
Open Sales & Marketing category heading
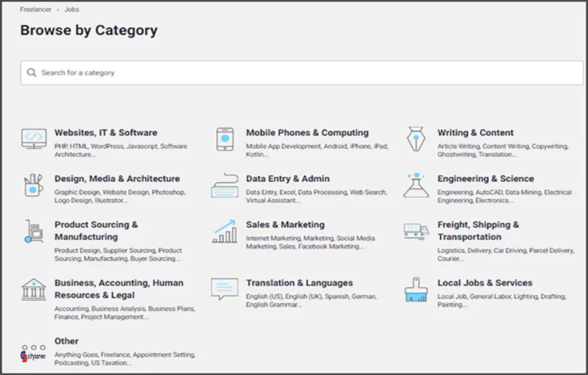coord(285,225)
